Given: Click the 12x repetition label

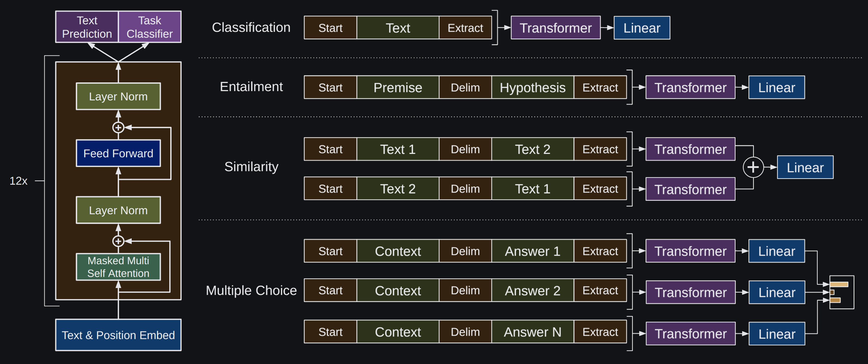Looking at the screenshot, I should click(18, 181).
